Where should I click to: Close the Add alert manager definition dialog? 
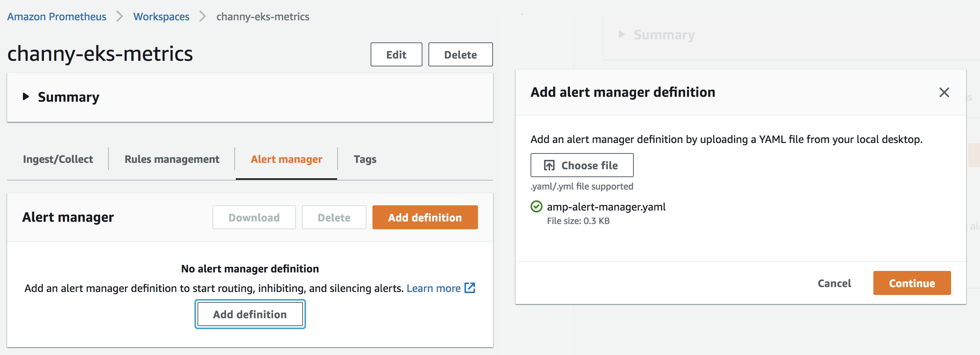[x=944, y=92]
